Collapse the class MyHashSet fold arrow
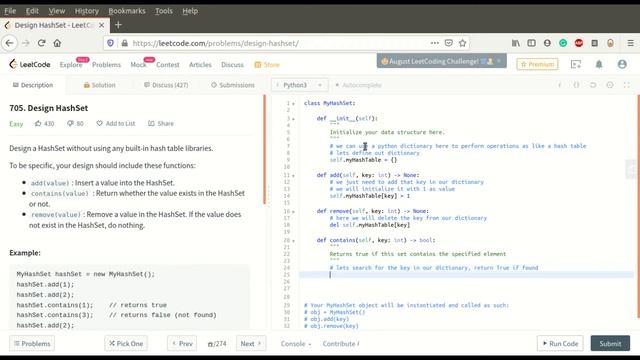The height and width of the screenshot is (360, 640). point(293,104)
